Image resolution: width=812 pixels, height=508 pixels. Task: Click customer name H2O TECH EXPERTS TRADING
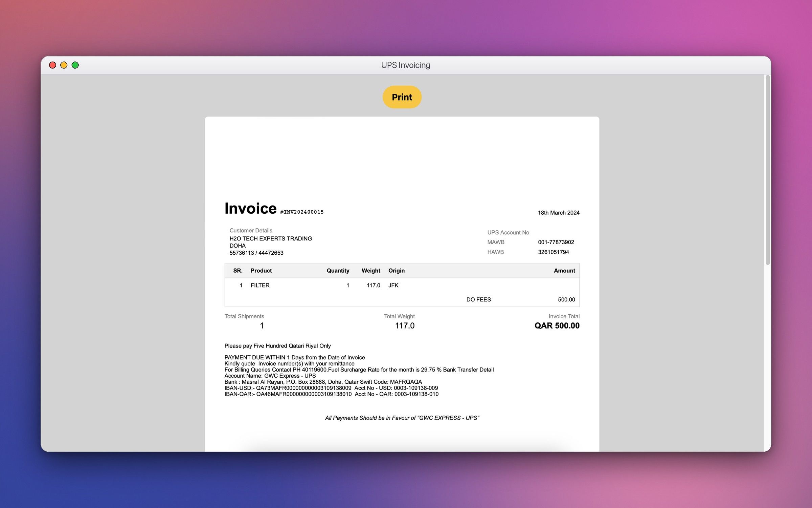click(x=271, y=238)
